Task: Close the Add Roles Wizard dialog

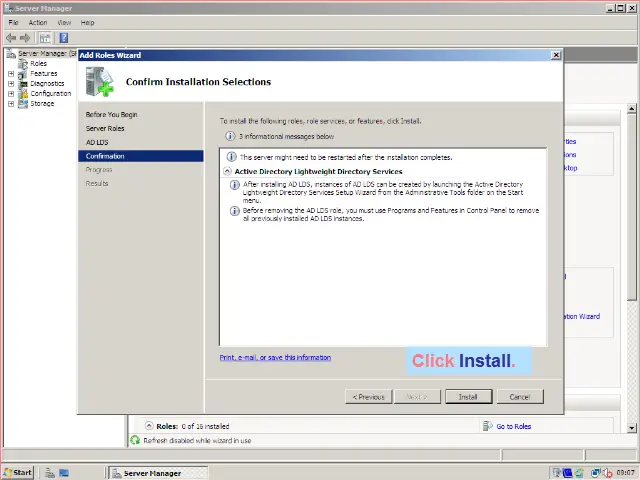Action: 556,55
